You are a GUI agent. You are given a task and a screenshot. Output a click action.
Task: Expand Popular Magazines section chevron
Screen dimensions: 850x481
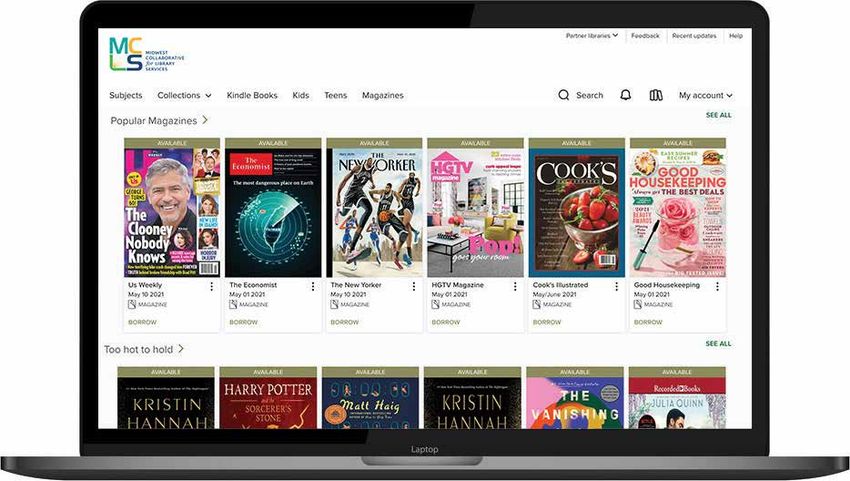205,120
